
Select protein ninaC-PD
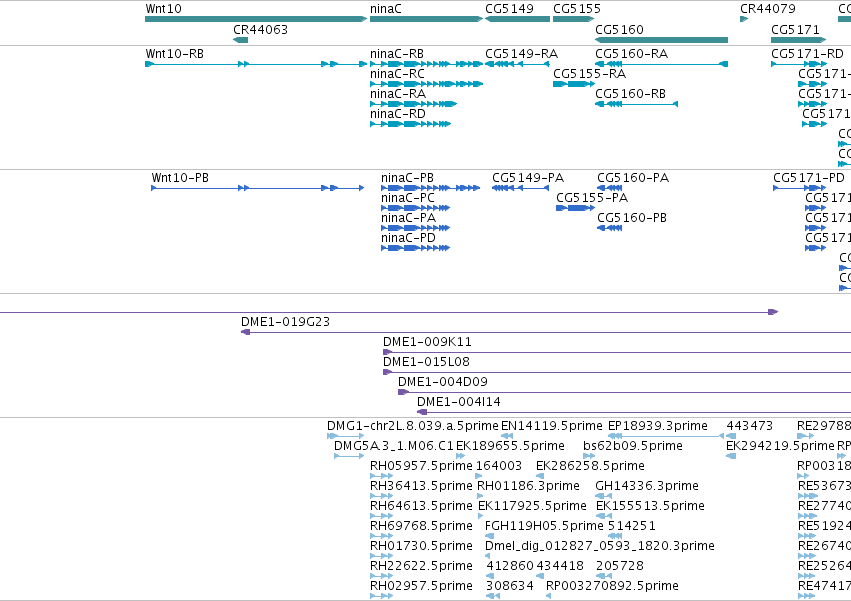tap(416, 248)
